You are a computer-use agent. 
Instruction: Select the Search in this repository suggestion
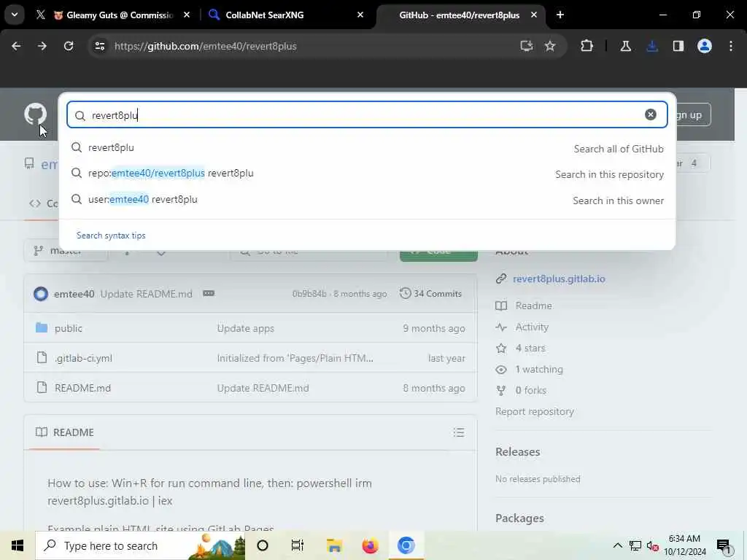pos(367,174)
